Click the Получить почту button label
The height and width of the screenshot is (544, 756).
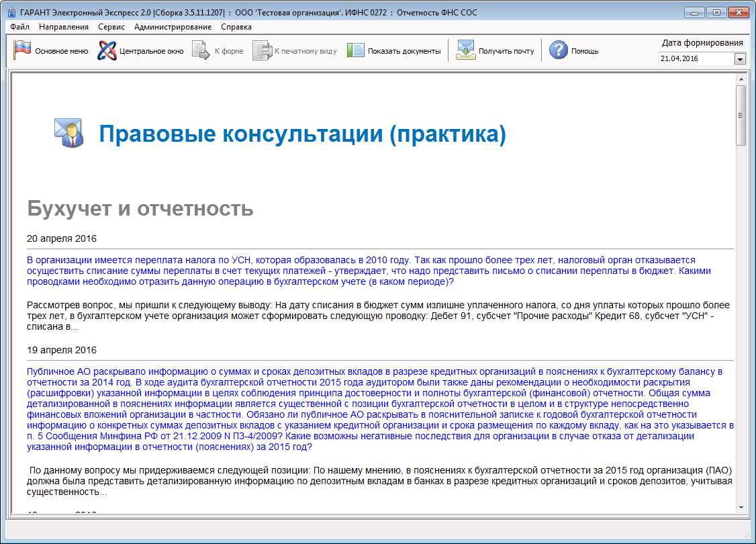506,51
